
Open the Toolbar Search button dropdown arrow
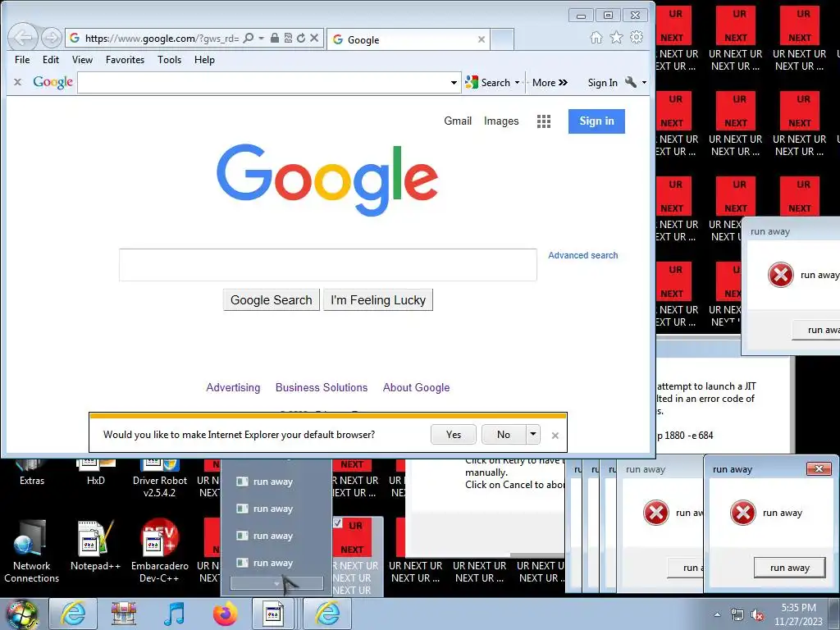pos(517,83)
